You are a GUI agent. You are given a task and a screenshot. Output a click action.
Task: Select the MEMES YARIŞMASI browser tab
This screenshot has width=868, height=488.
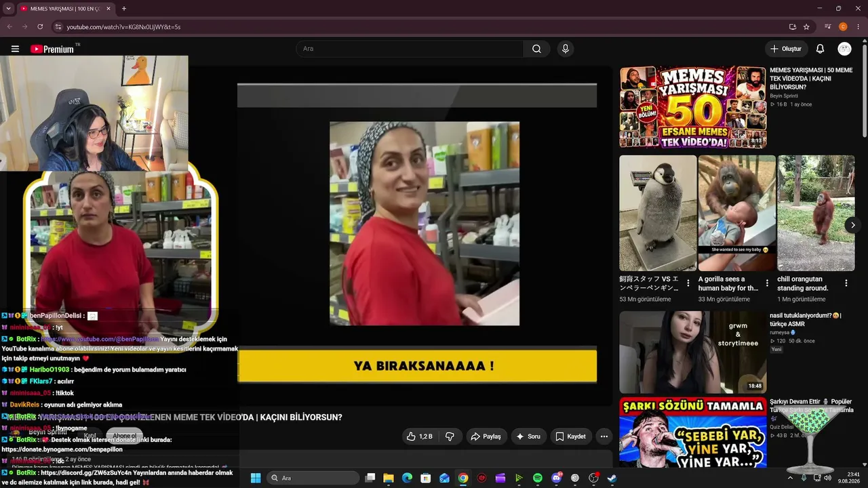(x=65, y=9)
